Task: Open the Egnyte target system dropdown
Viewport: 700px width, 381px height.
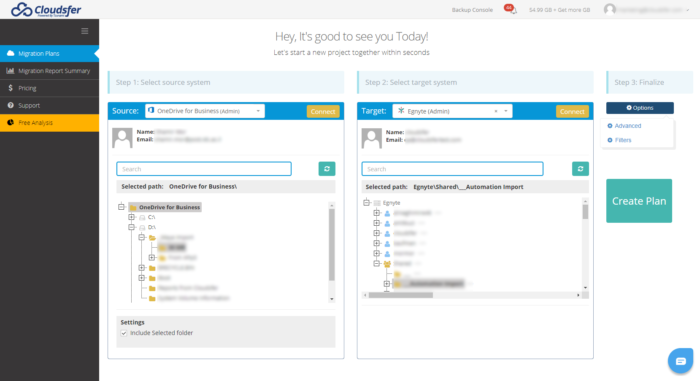Action: click(452, 111)
